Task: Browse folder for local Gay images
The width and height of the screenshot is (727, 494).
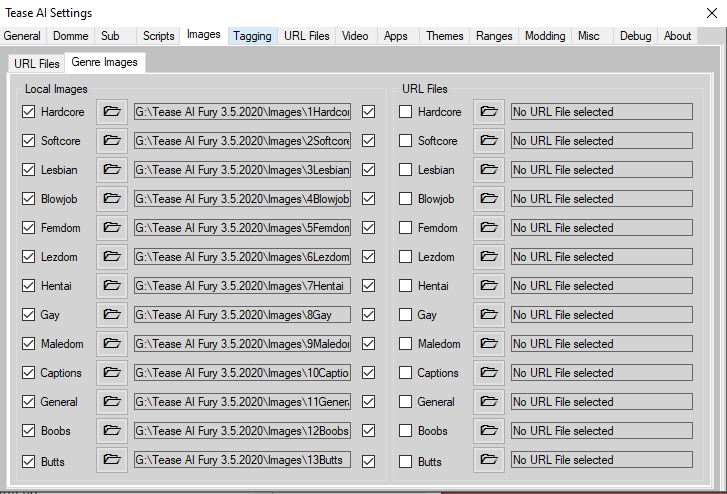Action: coord(112,314)
